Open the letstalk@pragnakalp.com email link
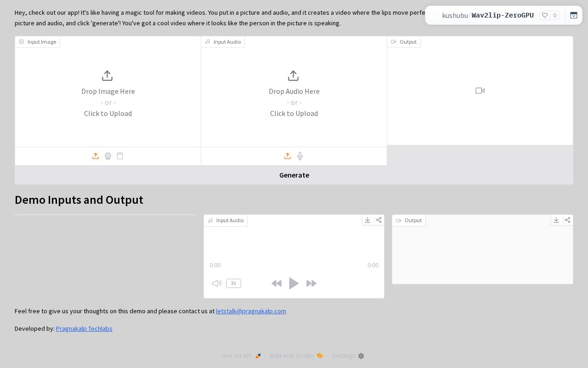Image resolution: width=588 pixels, height=368 pixels. coord(251,311)
